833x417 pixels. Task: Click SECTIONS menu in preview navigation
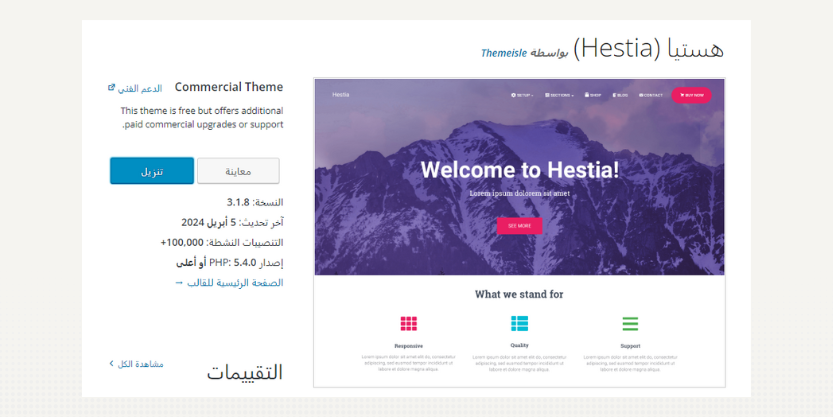click(x=559, y=95)
